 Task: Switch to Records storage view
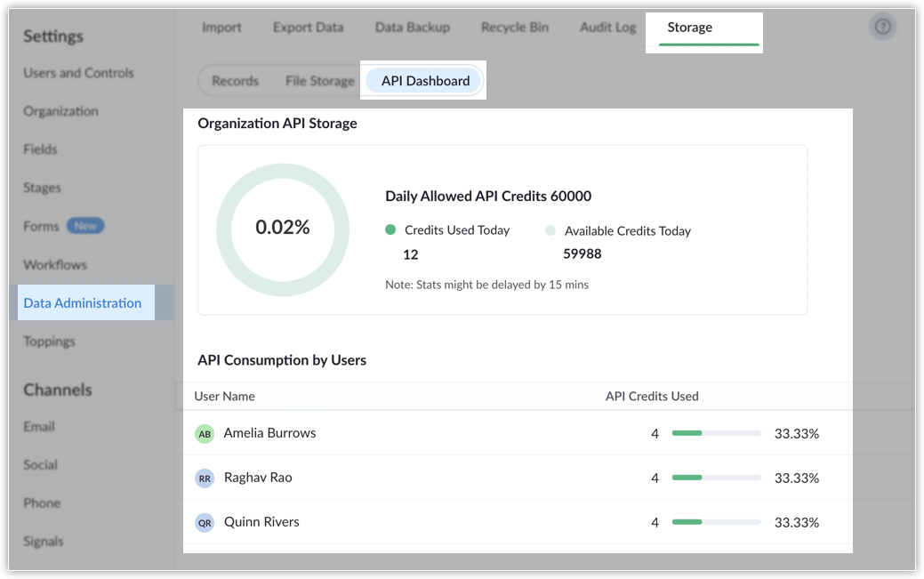click(x=235, y=81)
